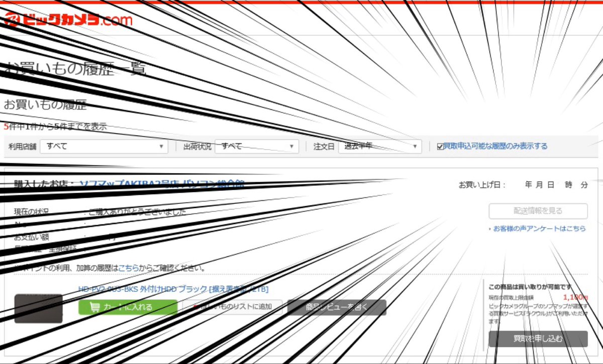603x364 pixels.
Task: Open the 出荷状況 dropdown
Action: (x=257, y=146)
